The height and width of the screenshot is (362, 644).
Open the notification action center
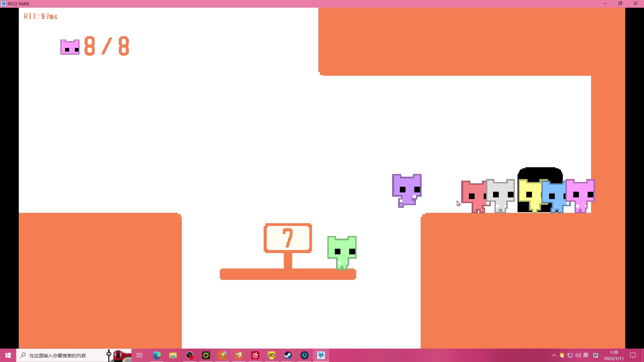pos(633,355)
